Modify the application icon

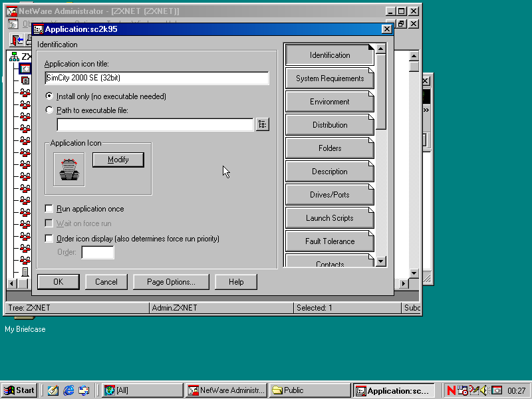[x=118, y=160]
